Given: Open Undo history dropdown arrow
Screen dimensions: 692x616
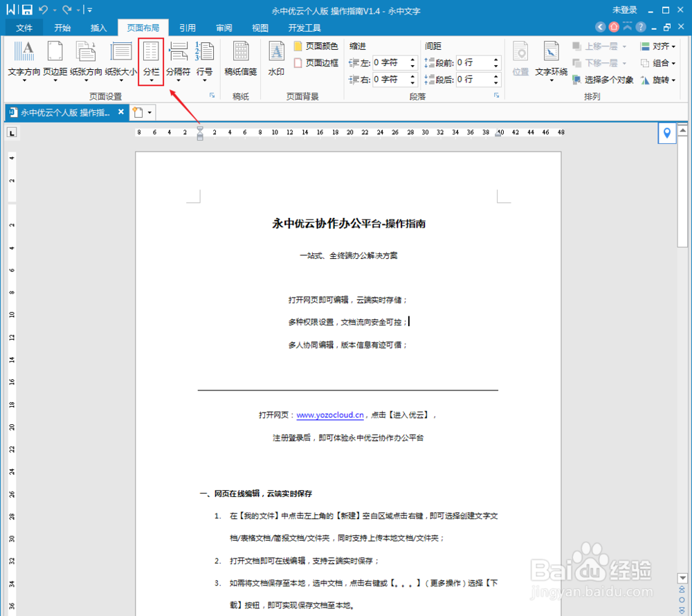Looking at the screenshot, I should coord(55,10).
